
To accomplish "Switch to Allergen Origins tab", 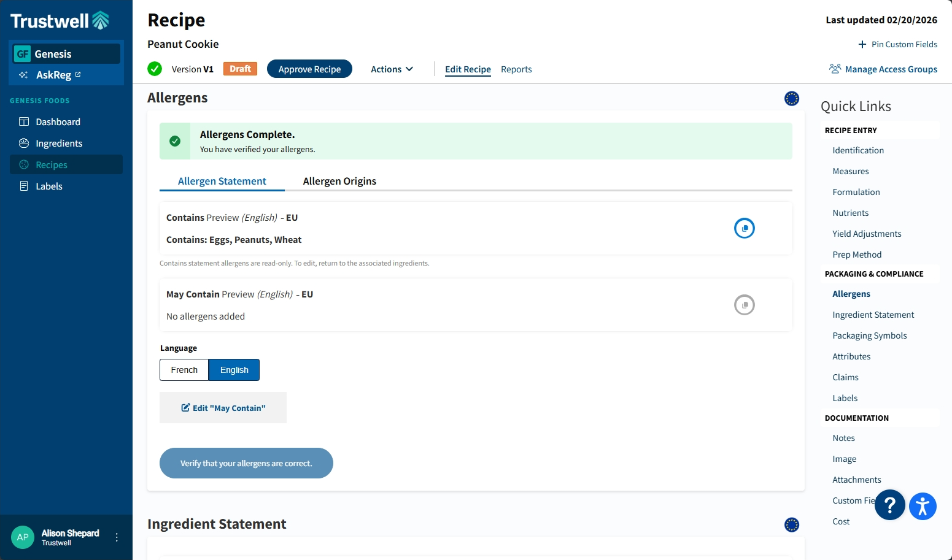I will click(339, 181).
